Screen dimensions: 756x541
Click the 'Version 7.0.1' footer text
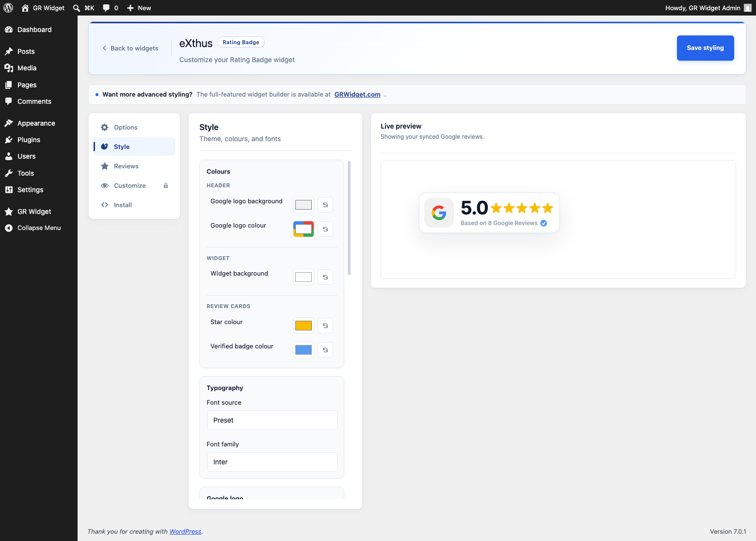pos(728,532)
